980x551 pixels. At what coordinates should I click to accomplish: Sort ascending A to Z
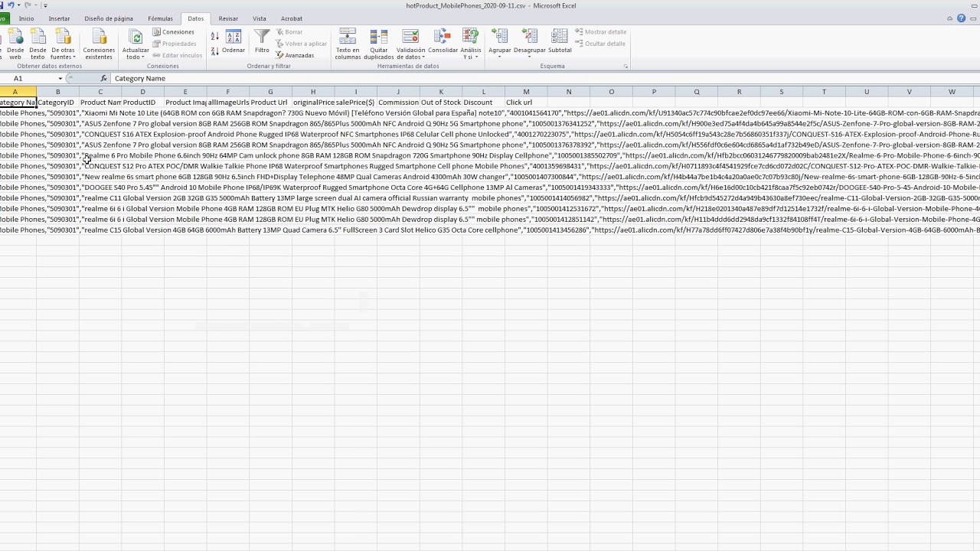tap(215, 36)
